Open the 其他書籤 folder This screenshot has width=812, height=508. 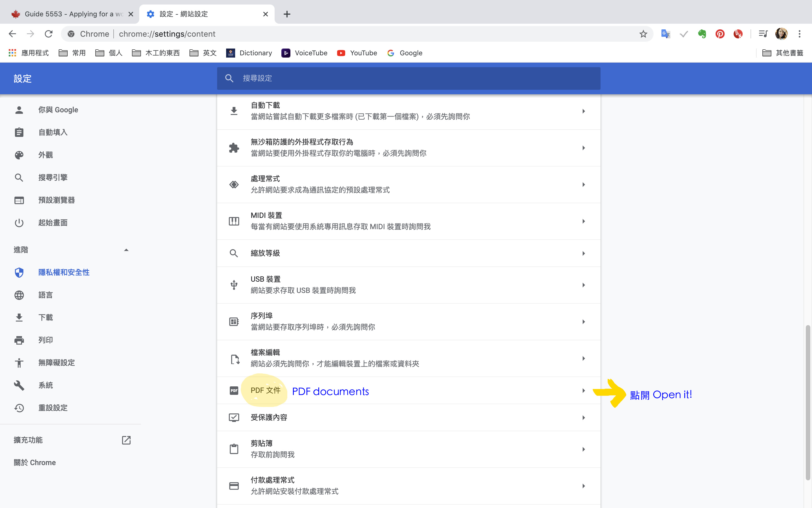(x=782, y=53)
